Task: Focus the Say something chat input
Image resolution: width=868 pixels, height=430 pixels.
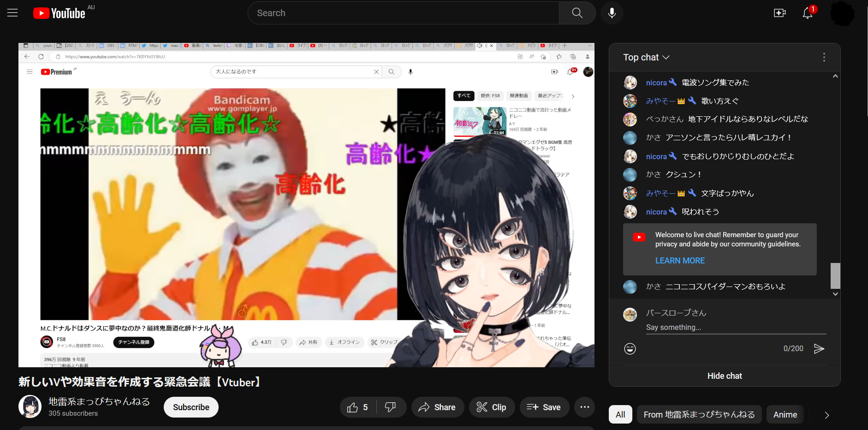Action: tap(736, 327)
